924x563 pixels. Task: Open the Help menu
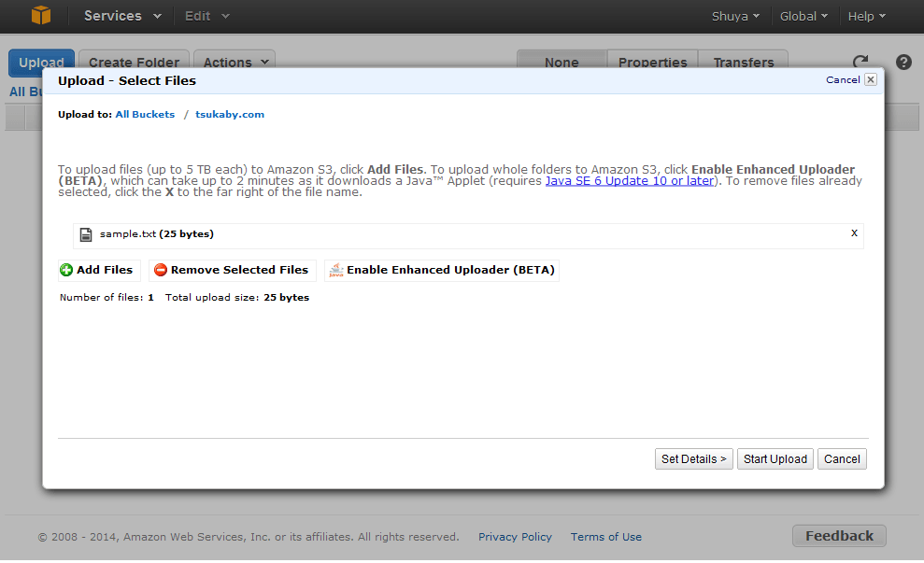click(x=866, y=16)
